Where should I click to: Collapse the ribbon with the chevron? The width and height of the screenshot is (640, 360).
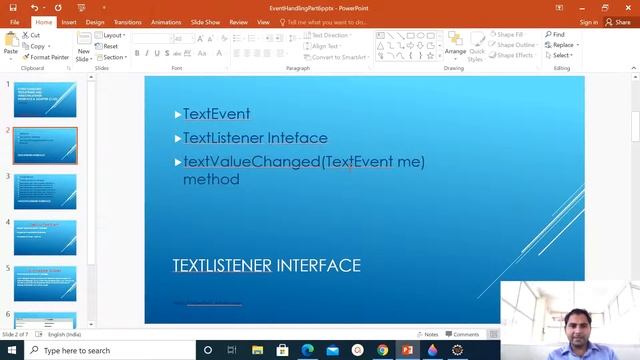pos(633,68)
